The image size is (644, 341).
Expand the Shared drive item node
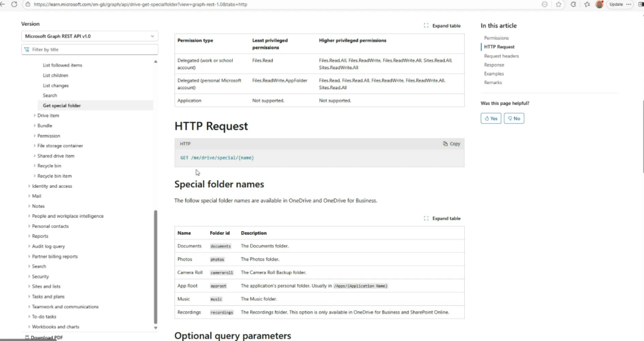[55, 156]
